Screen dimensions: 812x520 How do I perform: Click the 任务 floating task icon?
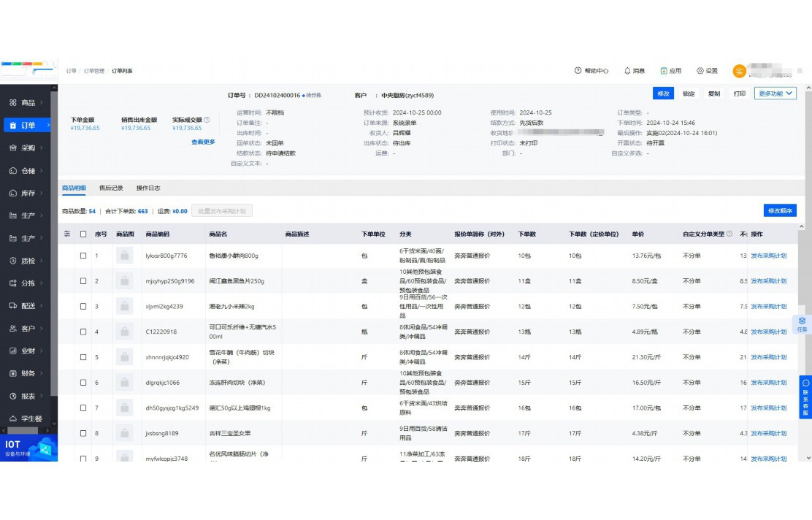[x=802, y=324]
